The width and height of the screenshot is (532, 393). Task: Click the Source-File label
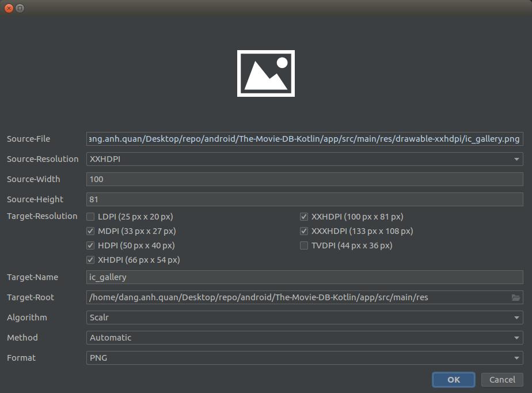(29, 139)
